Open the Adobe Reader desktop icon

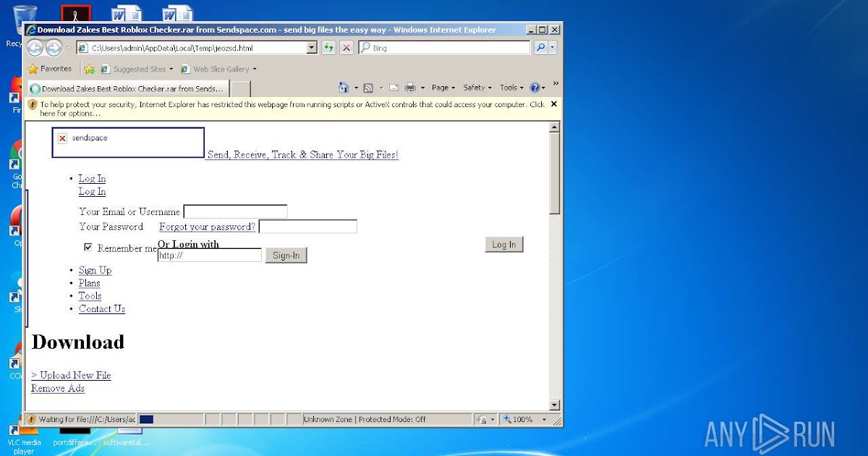(75, 13)
